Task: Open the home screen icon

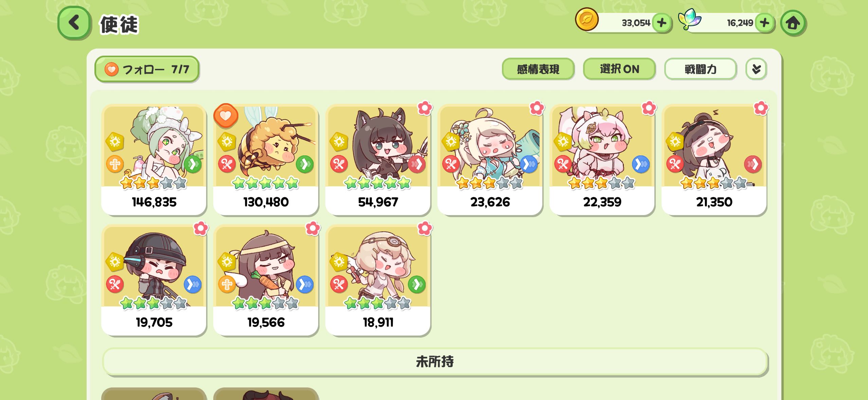Action: coord(793,23)
